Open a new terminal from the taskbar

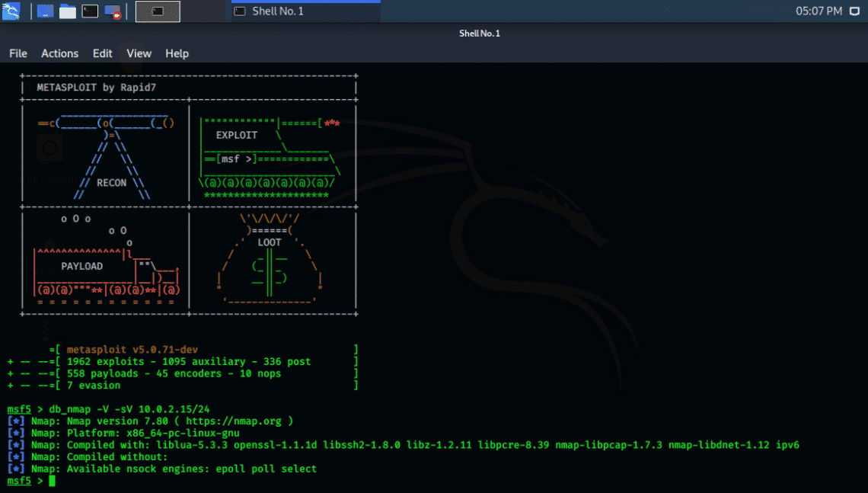89,11
